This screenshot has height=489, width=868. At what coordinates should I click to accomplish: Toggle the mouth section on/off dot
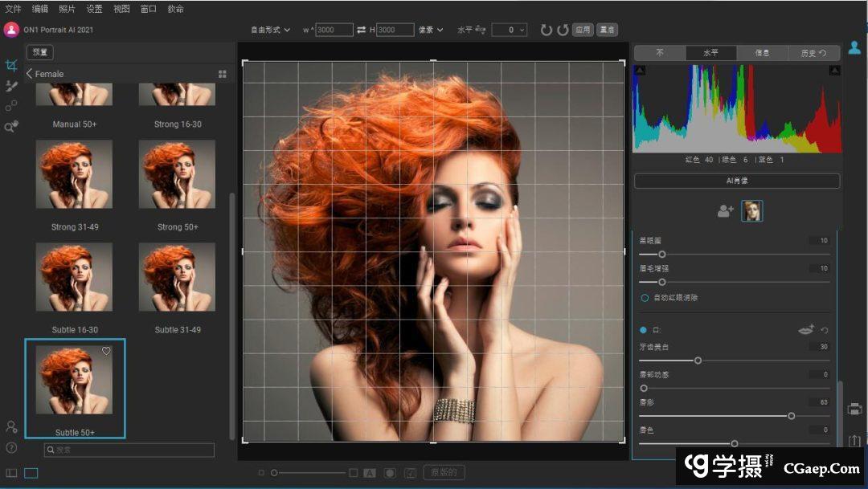(643, 330)
